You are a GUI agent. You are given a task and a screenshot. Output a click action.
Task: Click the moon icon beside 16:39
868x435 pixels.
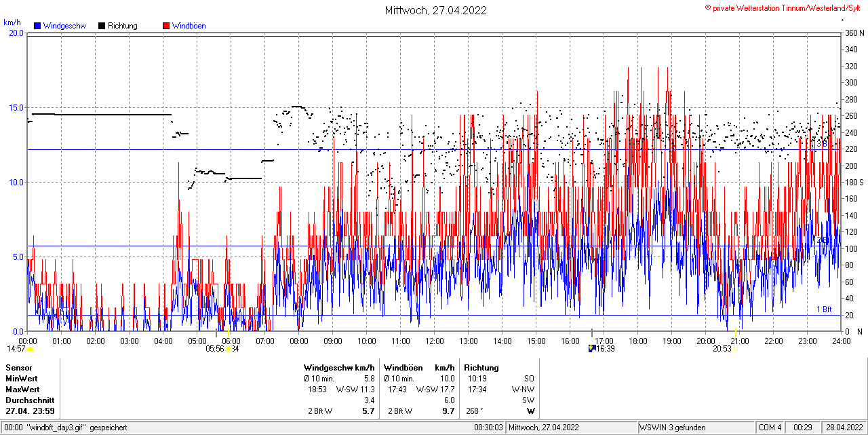click(x=592, y=349)
